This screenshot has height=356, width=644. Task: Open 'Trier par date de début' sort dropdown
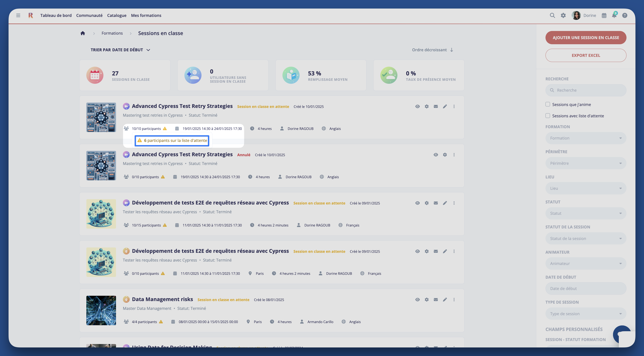coord(120,50)
